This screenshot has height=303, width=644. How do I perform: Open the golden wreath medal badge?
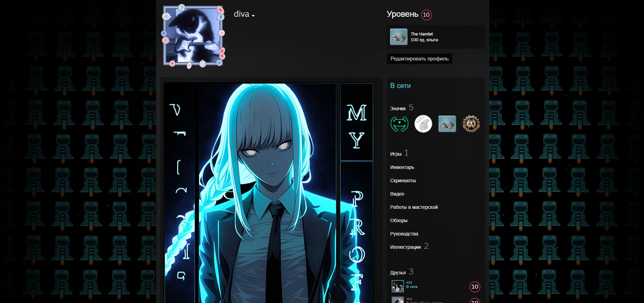pyautogui.click(x=471, y=124)
